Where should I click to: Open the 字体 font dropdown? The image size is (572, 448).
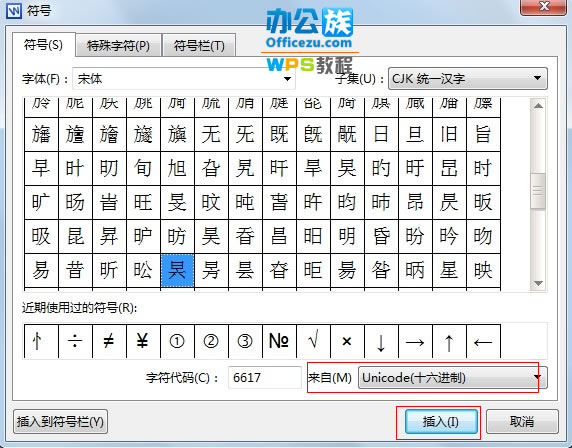(x=184, y=78)
